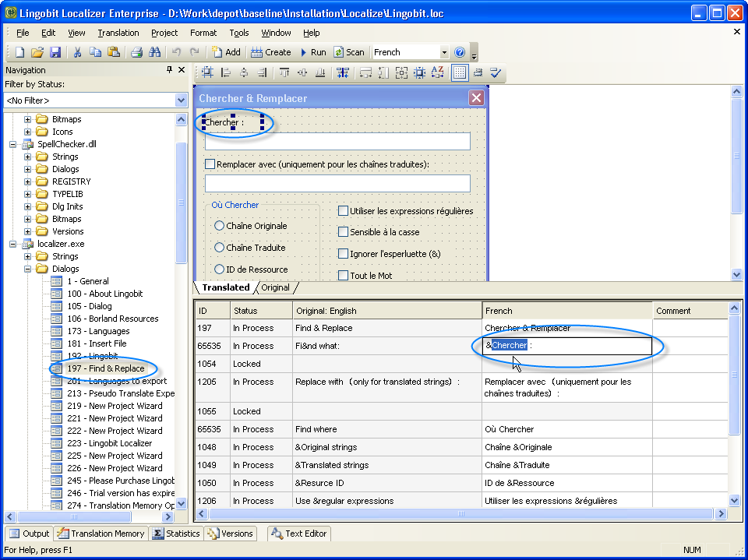Tick 'Sensible à la casse'
The image size is (748, 560).
click(343, 232)
